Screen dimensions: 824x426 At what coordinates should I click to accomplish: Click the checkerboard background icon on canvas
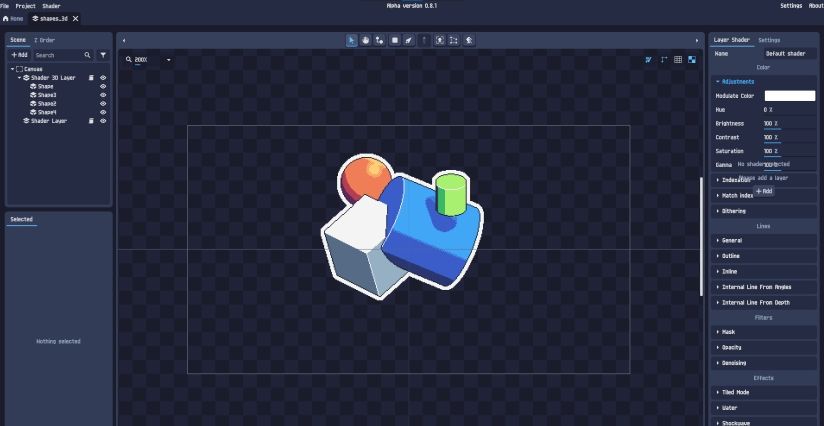click(x=692, y=60)
